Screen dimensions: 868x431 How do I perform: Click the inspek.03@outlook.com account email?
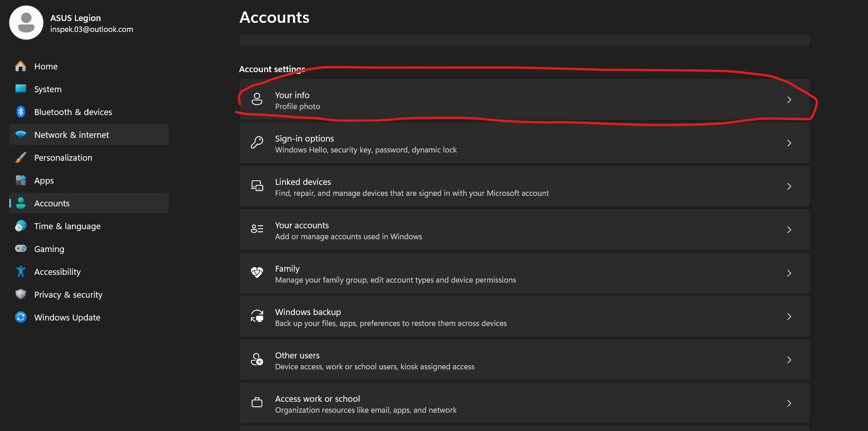[91, 29]
